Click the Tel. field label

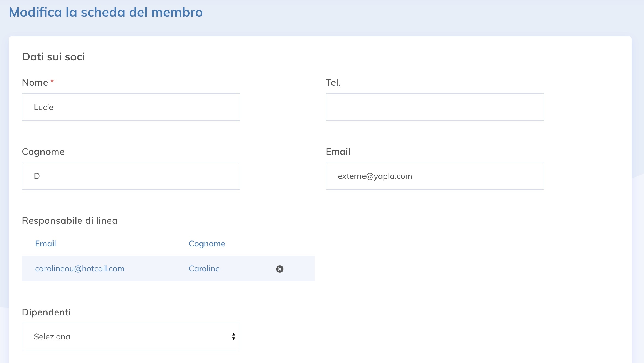click(333, 82)
